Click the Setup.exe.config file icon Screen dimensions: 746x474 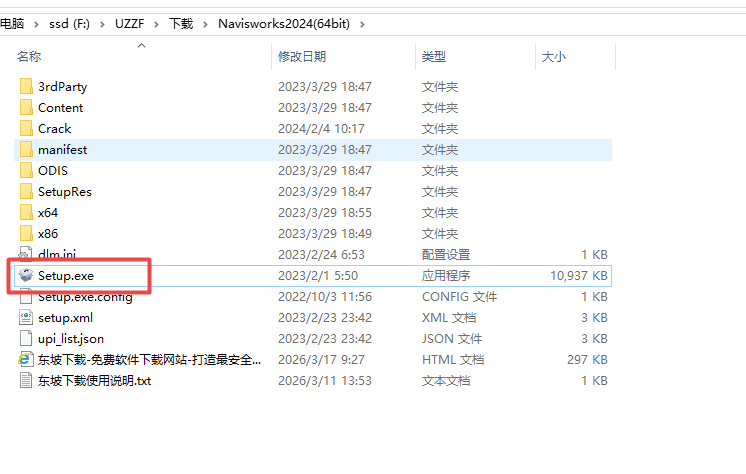[x=26, y=297]
